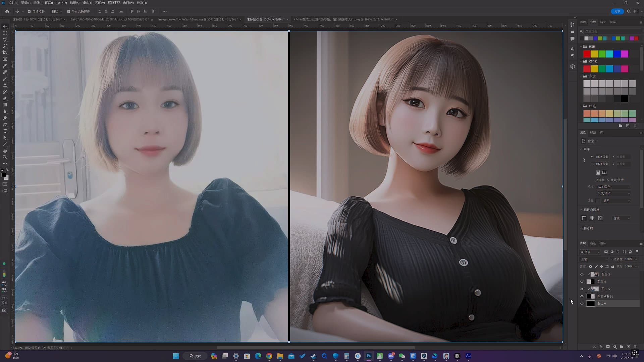
Task: Open the 滤镜(T) menu
Action: click(87, 3)
